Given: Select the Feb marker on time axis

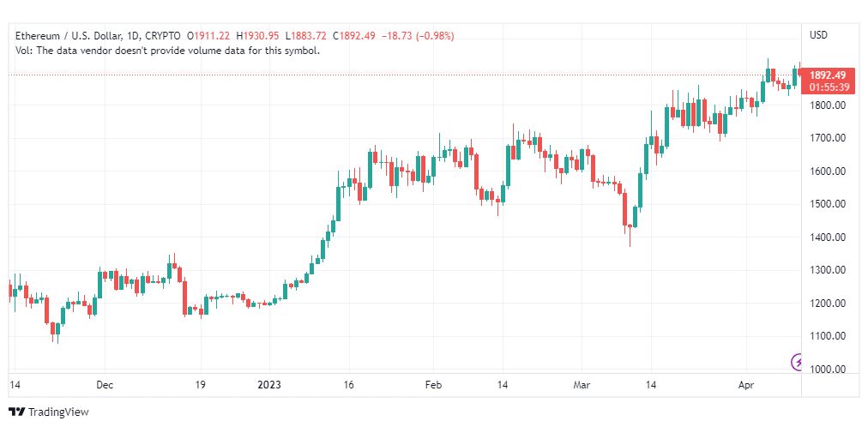Looking at the screenshot, I should tap(433, 385).
